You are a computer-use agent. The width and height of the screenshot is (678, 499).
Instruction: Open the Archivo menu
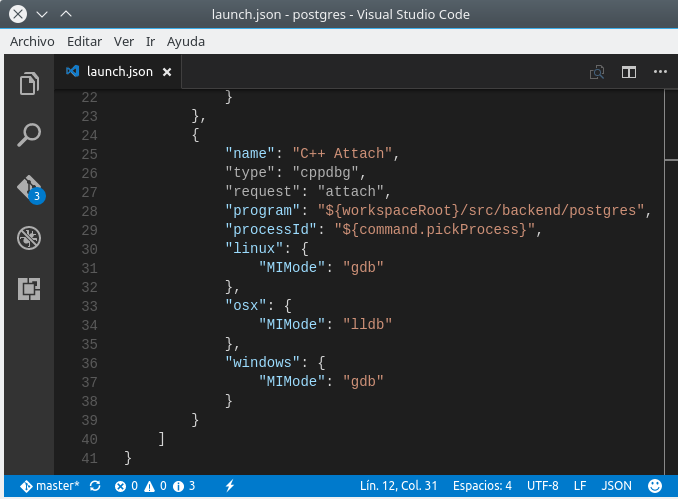pyautogui.click(x=32, y=42)
